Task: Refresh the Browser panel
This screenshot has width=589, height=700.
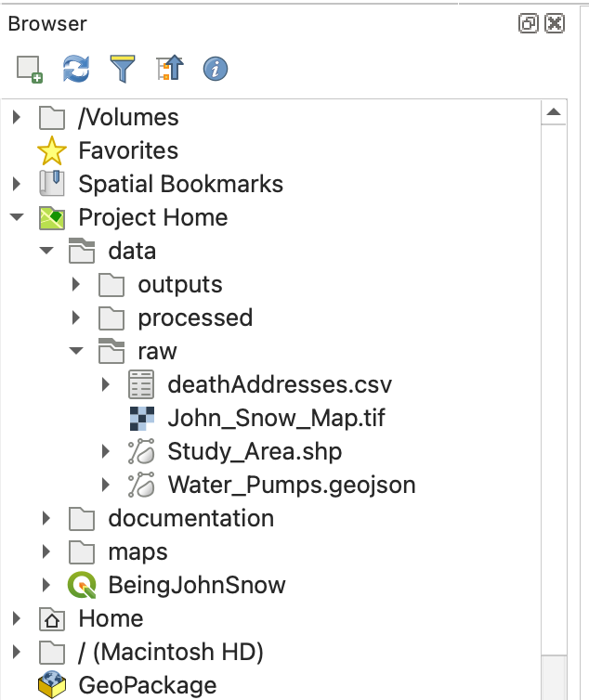Action: (x=75, y=69)
